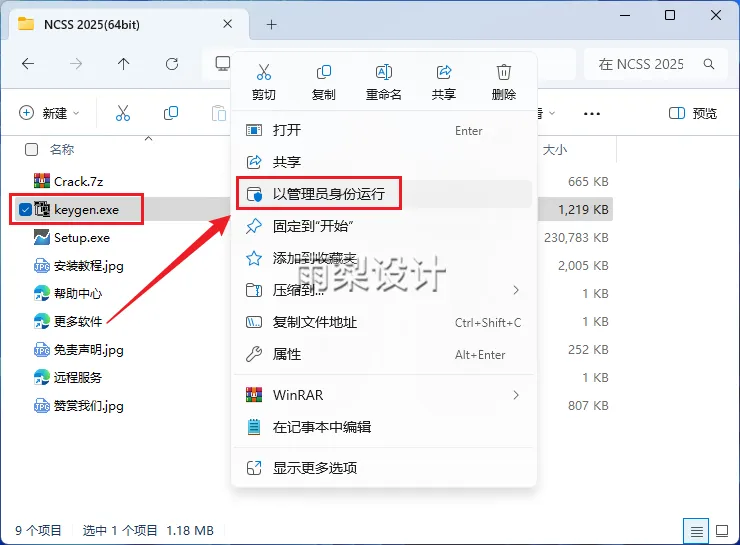Open the 新建 dropdown in toolbar
740x545 pixels.
coord(49,113)
